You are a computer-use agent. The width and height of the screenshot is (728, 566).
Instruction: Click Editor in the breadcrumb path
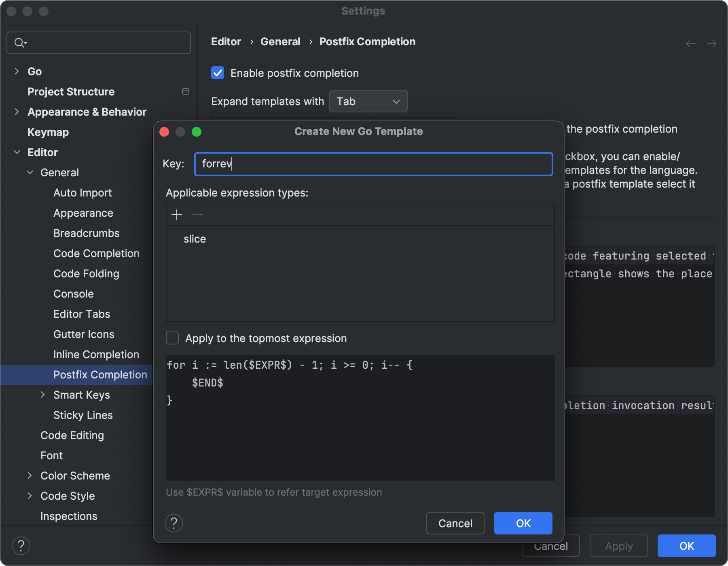point(226,41)
